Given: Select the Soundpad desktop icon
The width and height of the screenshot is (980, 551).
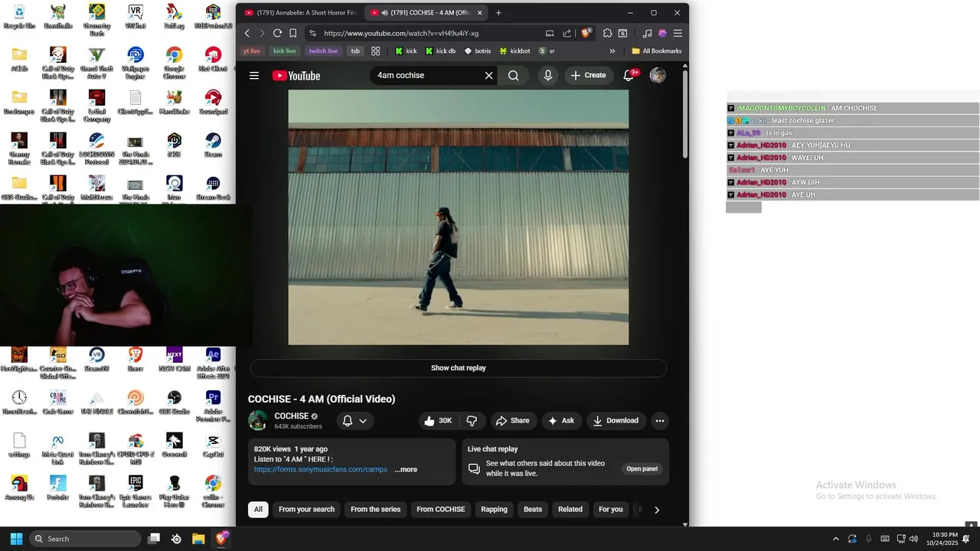Looking at the screenshot, I should (x=213, y=102).
